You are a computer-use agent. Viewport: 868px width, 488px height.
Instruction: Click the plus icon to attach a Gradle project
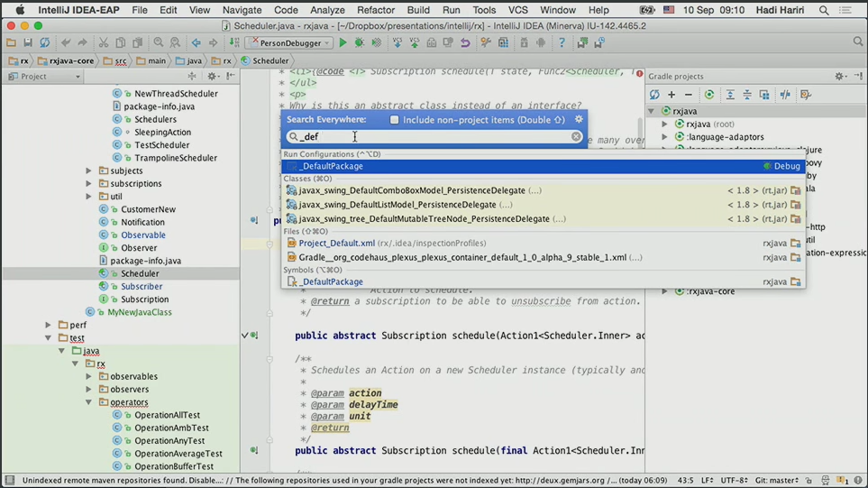[x=672, y=95]
